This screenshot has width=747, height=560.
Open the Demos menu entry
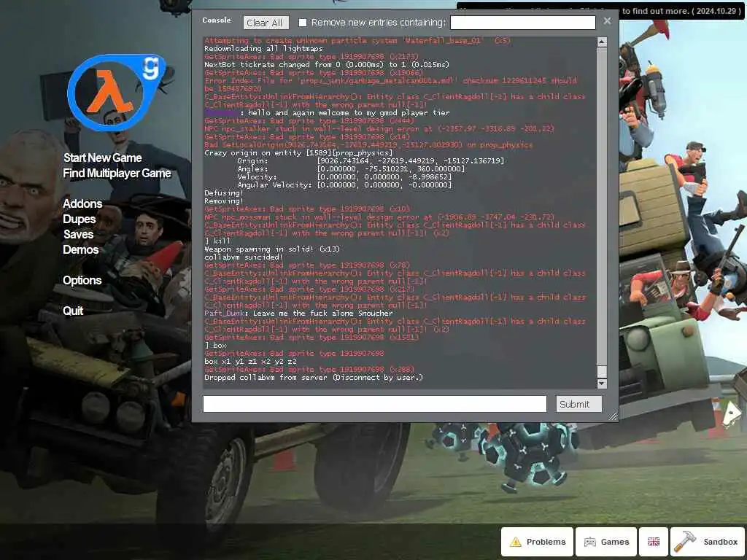80,249
